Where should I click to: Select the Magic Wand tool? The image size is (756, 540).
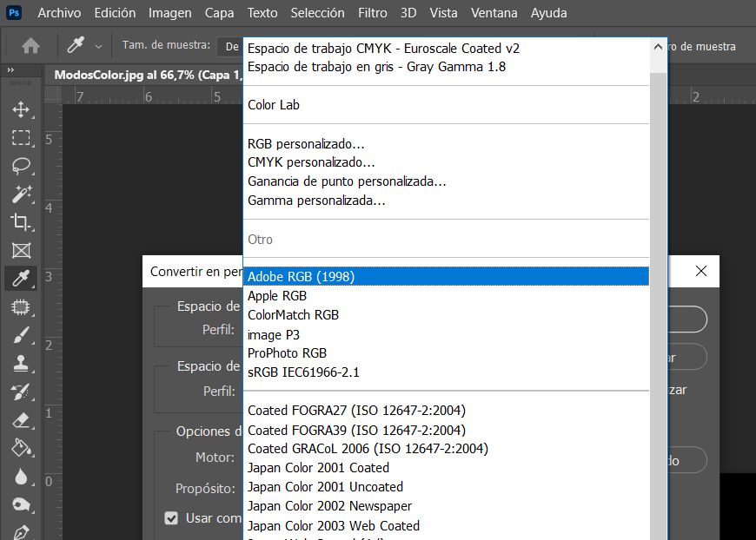21,194
